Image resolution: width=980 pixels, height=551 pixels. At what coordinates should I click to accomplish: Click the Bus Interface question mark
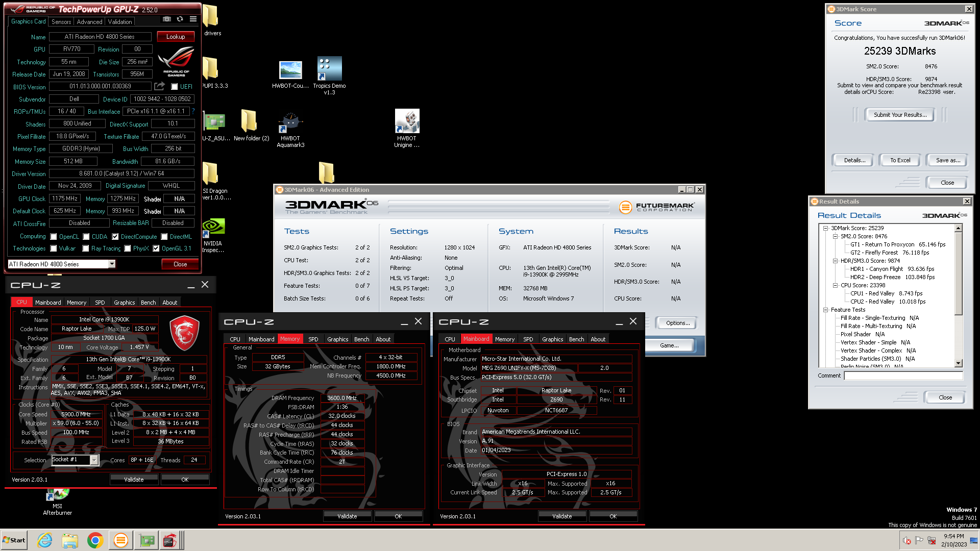pos(193,111)
